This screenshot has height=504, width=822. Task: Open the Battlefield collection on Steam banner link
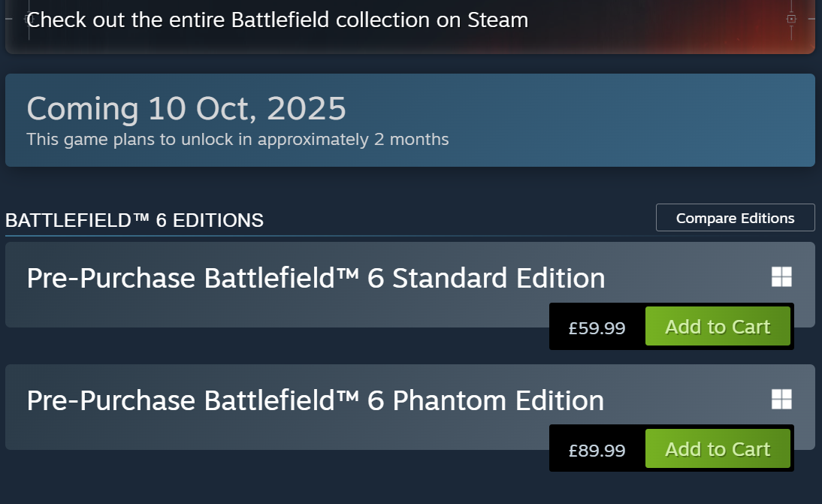tap(277, 20)
